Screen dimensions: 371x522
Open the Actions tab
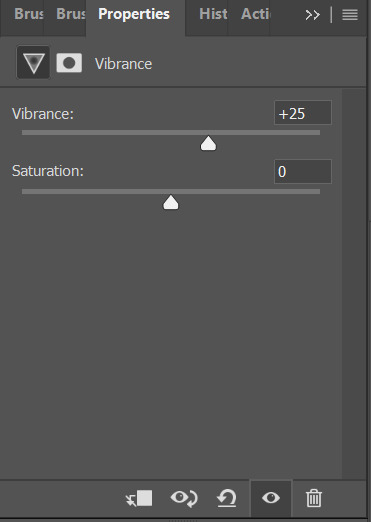coord(255,14)
